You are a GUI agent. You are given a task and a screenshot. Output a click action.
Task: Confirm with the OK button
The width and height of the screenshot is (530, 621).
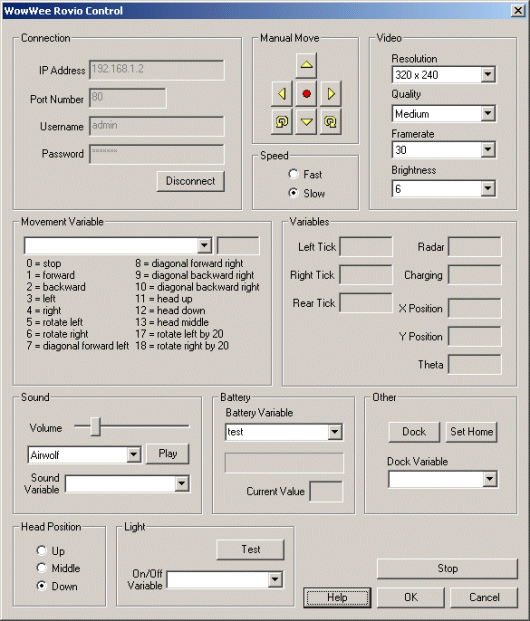pyautogui.click(x=410, y=597)
